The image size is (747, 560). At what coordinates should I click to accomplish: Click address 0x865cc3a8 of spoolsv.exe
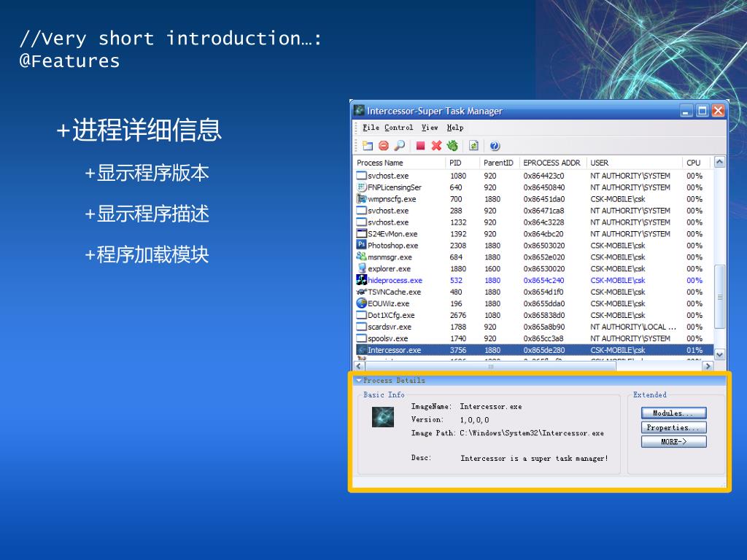543,338
